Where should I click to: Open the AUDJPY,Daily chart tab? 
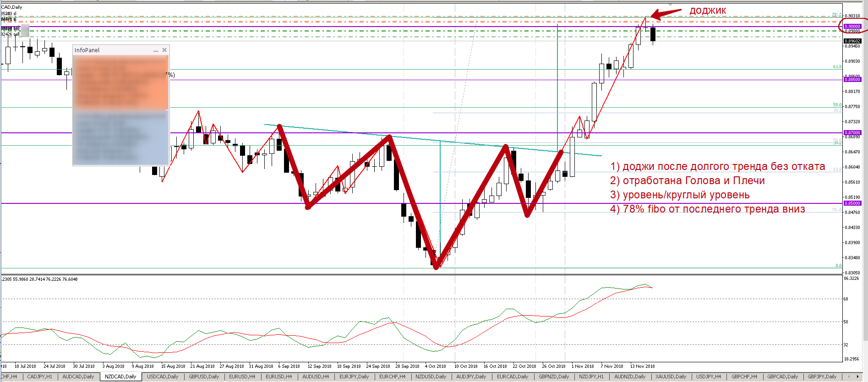click(471, 377)
